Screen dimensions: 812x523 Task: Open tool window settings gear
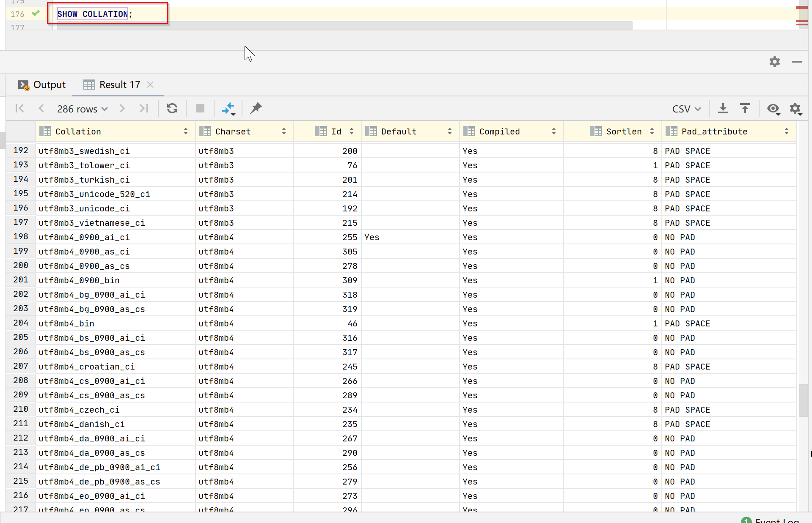coord(775,62)
